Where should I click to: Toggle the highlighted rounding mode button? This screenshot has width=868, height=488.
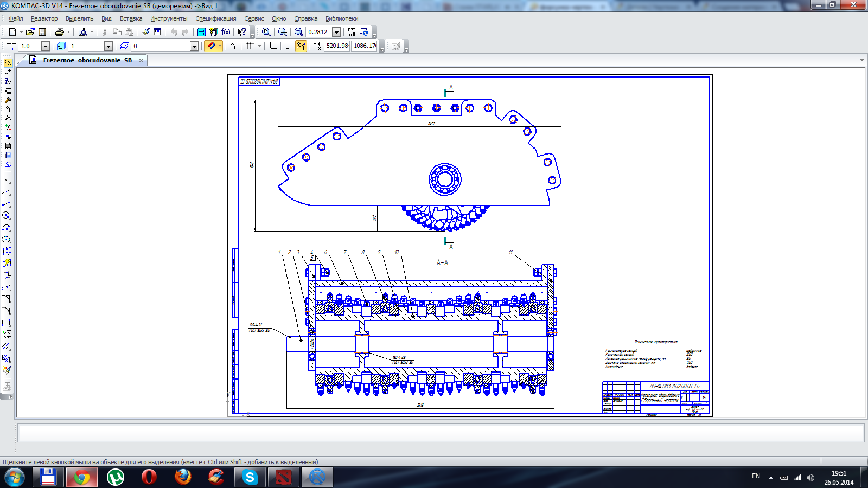click(301, 46)
